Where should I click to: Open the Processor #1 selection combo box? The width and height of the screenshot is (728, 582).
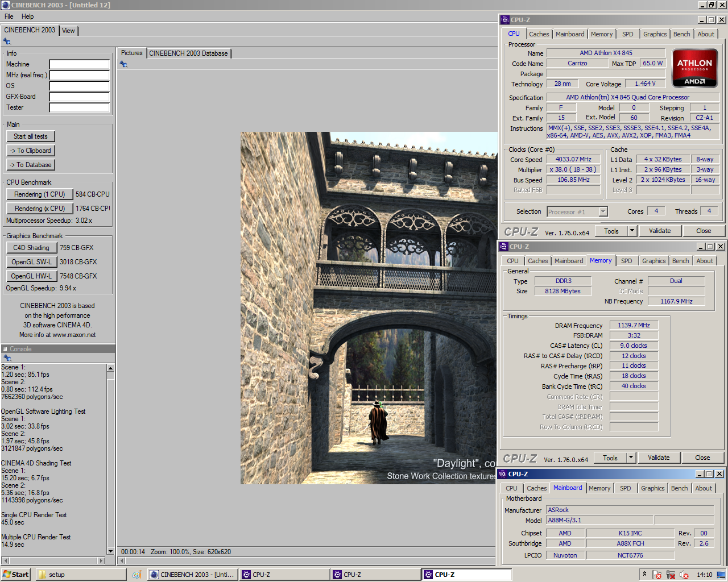pyautogui.click(x=577, y=211)
